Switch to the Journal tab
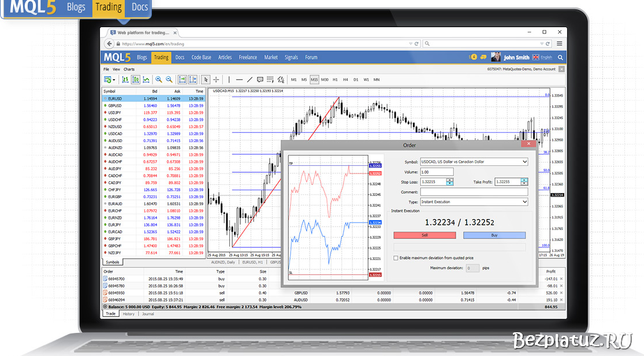Viewport: 644px width, 356px height. 148,314
